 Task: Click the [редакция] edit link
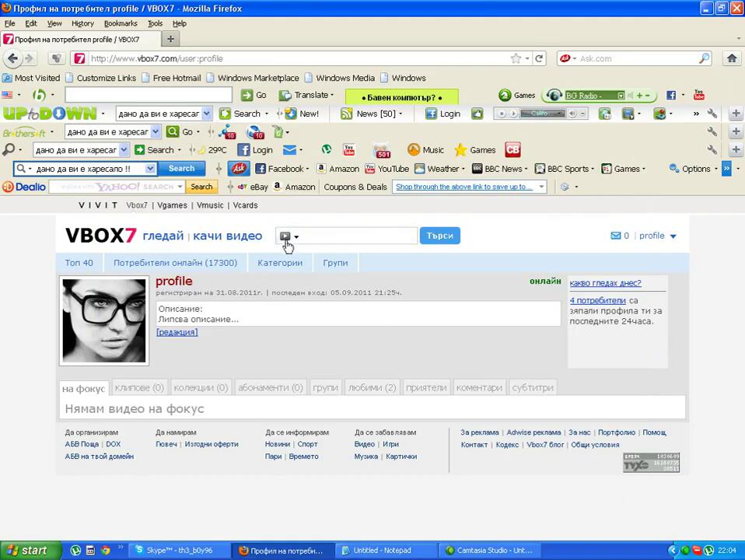177,332
